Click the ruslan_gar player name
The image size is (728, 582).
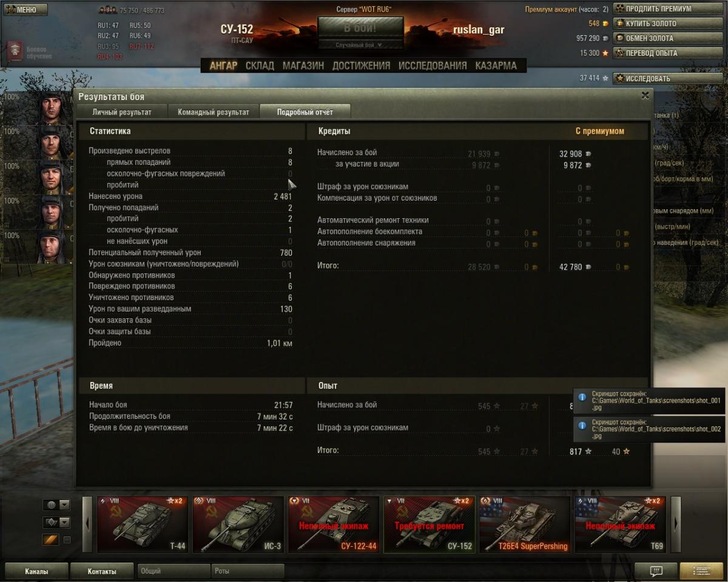pos(479,30)
